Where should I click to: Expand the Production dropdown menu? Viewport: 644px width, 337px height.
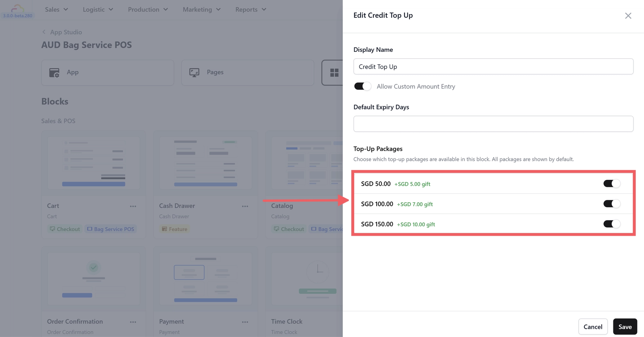pos(148,9)
